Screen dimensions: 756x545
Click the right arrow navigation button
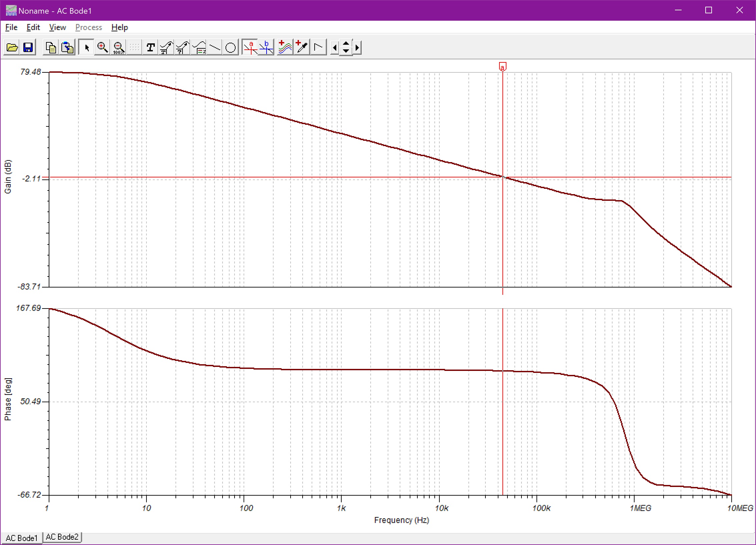pos(357,47)
